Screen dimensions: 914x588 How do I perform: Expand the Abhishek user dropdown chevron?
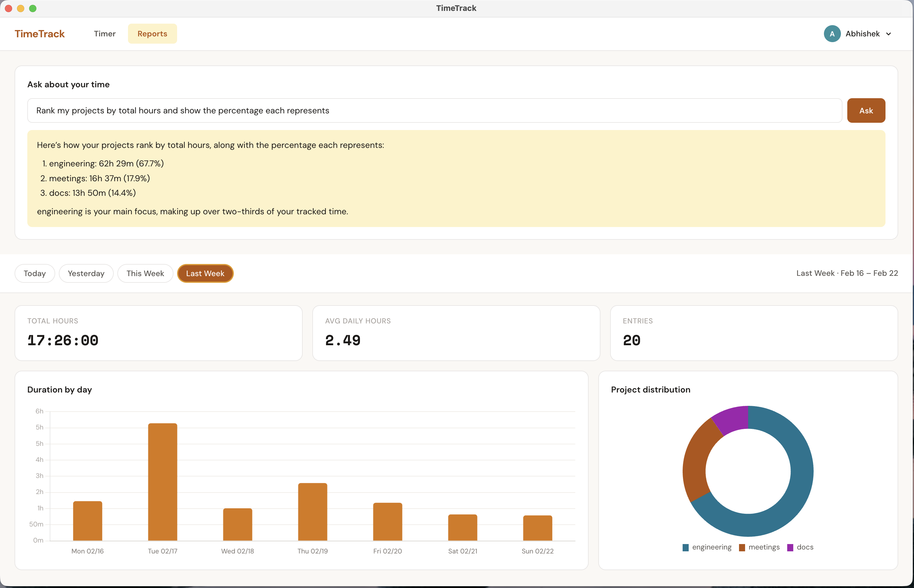point(889,34)
